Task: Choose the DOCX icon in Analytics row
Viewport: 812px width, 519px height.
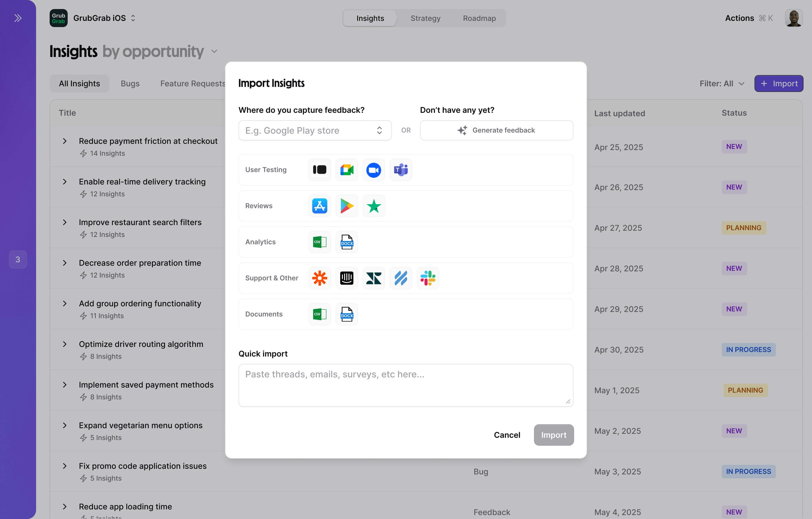Action: pyautogui.click(x=347, y=242)
